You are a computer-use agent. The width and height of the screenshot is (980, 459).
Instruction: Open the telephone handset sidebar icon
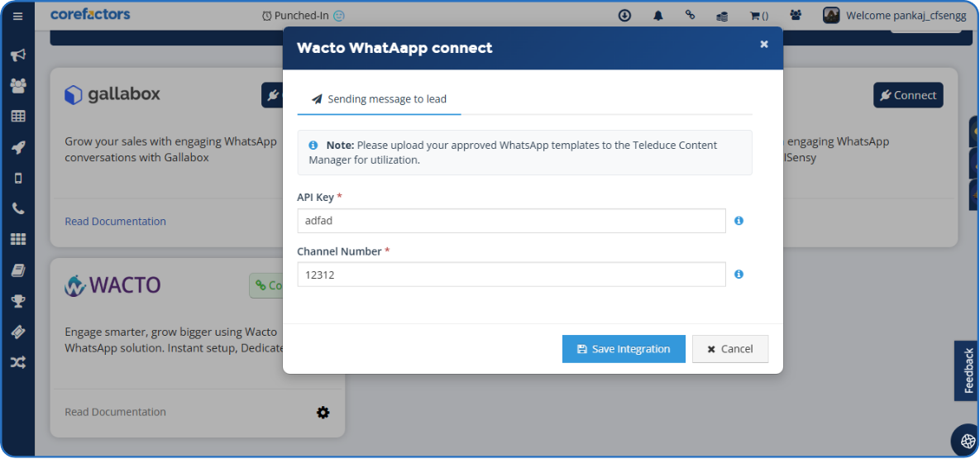click(18, 209)
